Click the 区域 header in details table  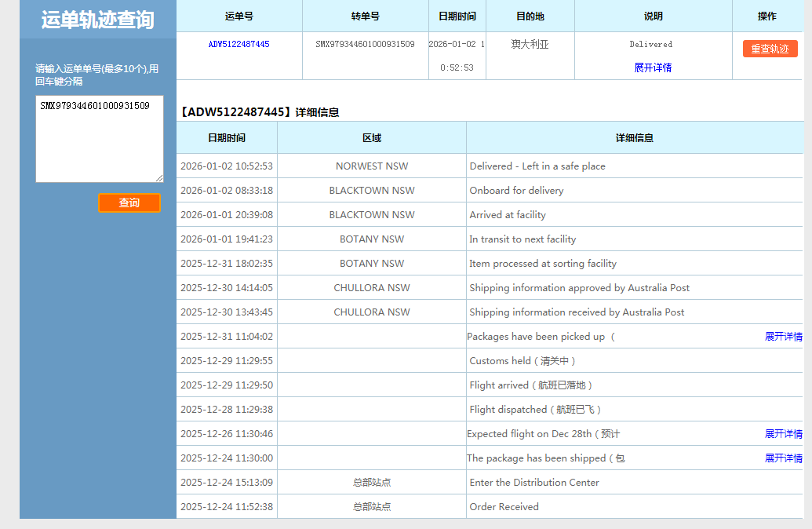(371, 138)
